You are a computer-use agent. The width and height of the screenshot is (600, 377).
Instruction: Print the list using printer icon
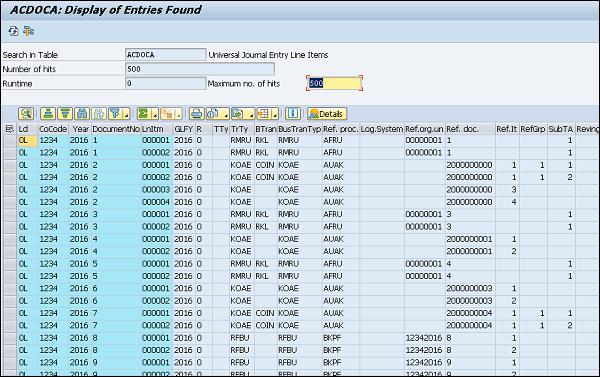[197, 114]
